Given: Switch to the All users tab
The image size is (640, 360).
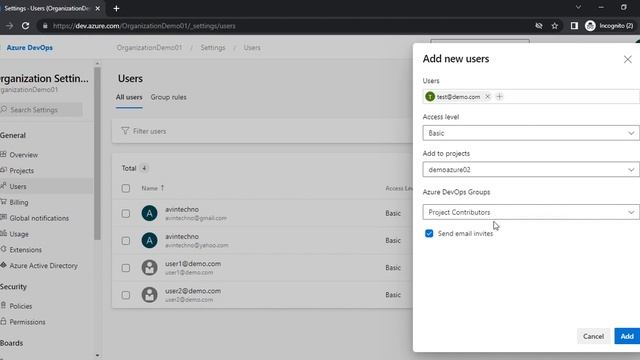Looking at the screenshot, I should 129,97.
